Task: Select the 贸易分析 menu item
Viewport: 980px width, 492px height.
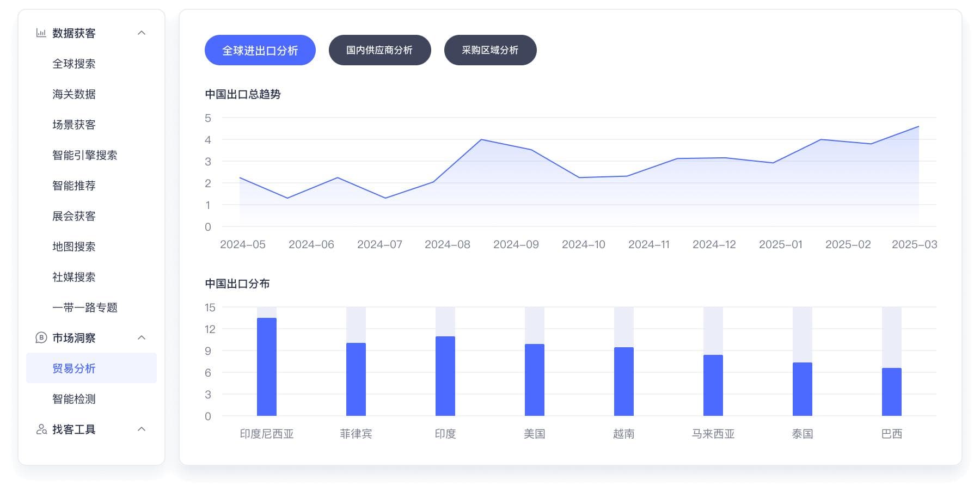Action: pos(91,368)
